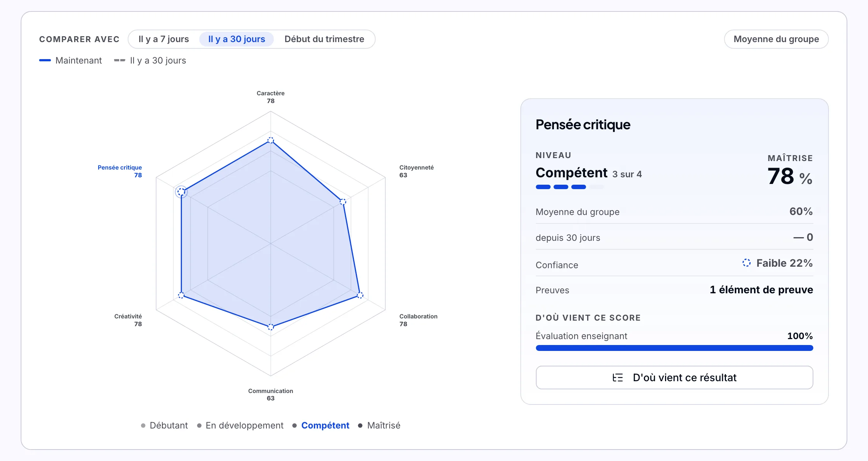
Task: Click the Caractère data point on the radar
Action: tap(271, 140)
